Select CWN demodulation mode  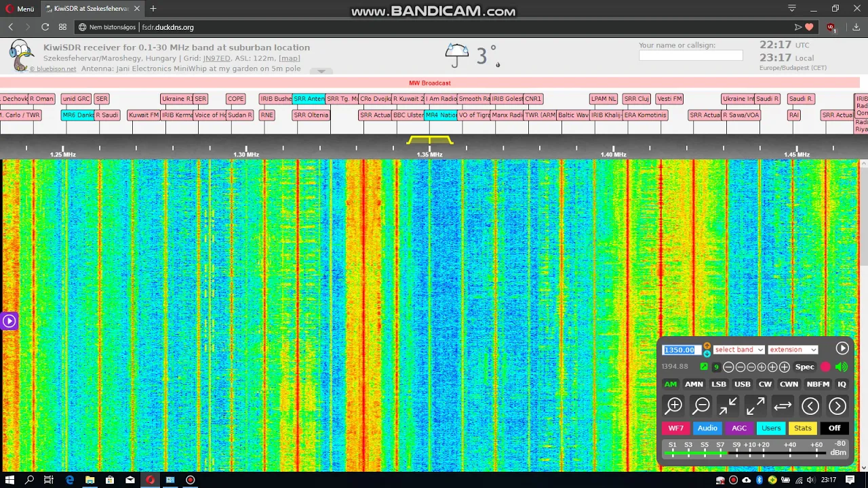point(789,384)
